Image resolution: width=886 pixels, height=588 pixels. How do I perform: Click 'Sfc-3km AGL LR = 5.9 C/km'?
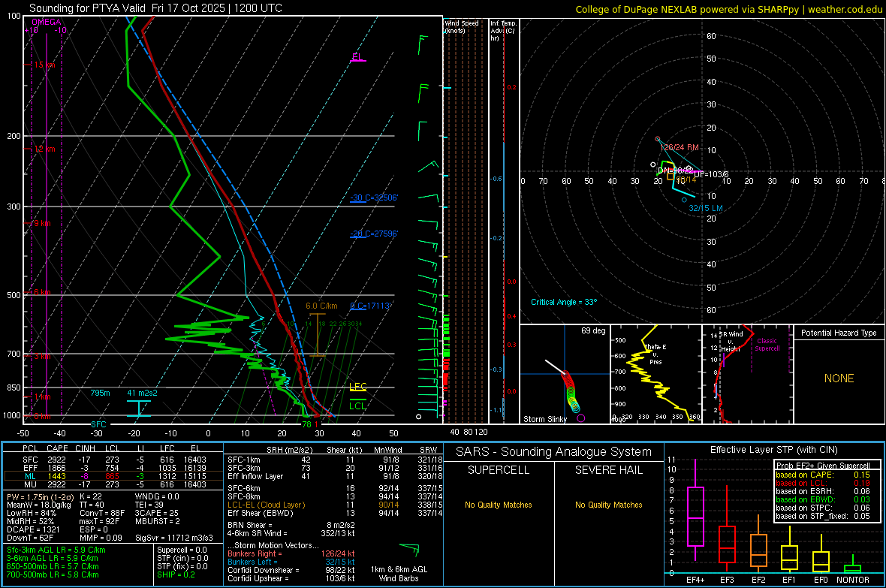pyautogui.click(x=56, y=550)
